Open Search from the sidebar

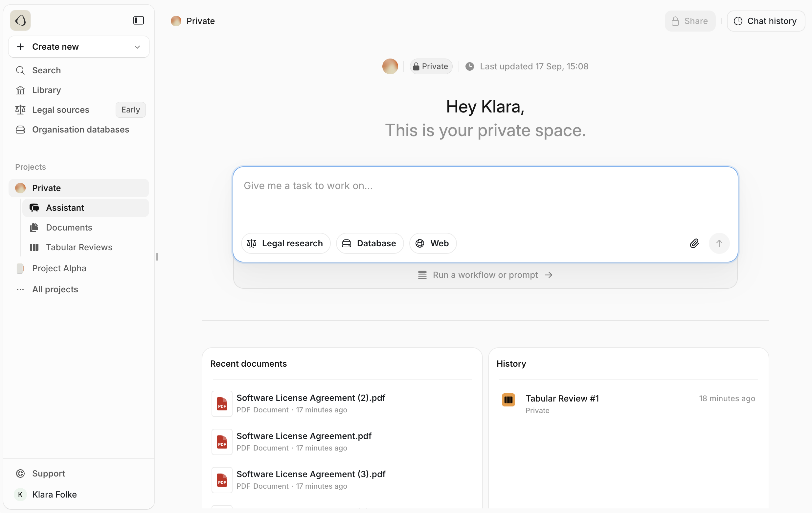click(x=46, y=70)
